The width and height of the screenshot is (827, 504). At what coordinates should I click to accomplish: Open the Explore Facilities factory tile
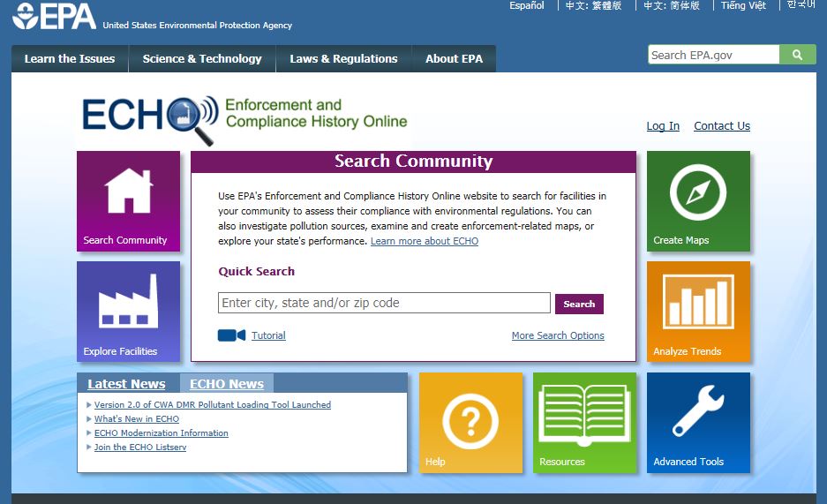click(x=128, y=312)
